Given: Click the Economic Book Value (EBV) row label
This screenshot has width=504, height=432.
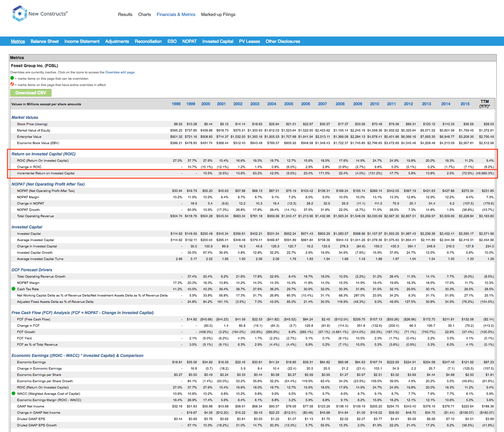Looking at the screenshot, I should coord(38,143).
